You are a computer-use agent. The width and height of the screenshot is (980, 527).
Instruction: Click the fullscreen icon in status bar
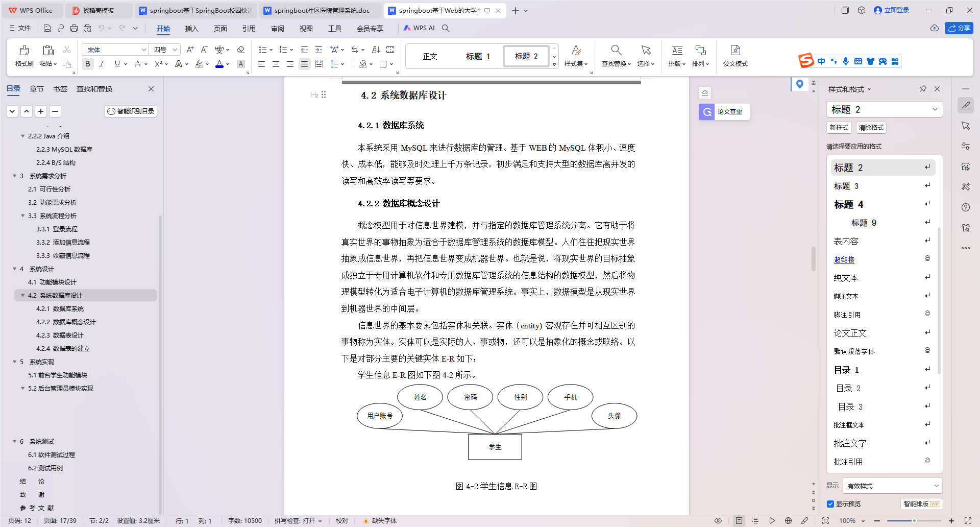click(968, 521)
